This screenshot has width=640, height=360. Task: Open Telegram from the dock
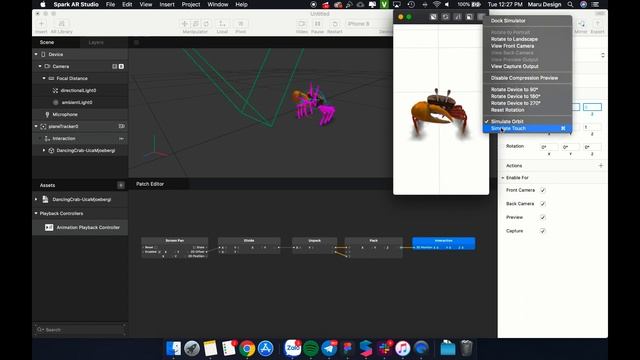point(329,349)
